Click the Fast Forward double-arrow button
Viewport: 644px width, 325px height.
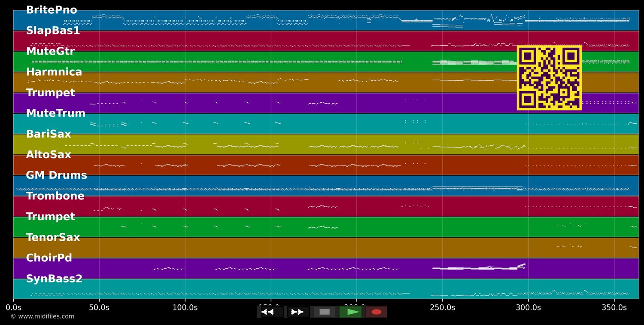click(x=298, y=312)
